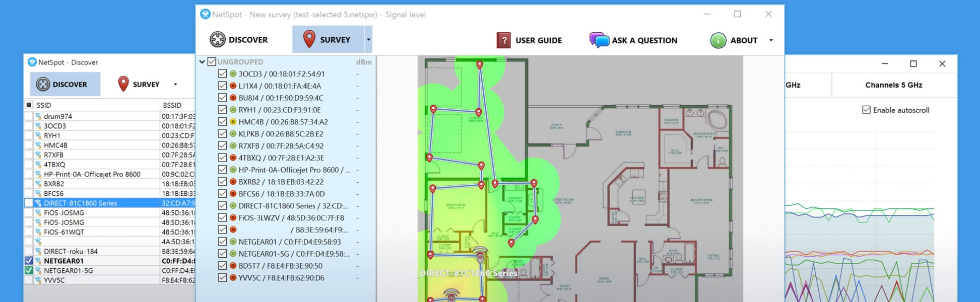The width and height of the screenshot is (980, 302).
Task: Toggle the UNGROUPED group checkbox
Action: (212, 61)
